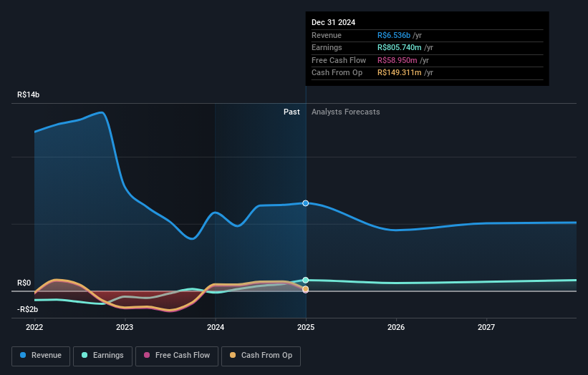
Task: Click the orange Cash From Op data point
Action: (306, 289)
